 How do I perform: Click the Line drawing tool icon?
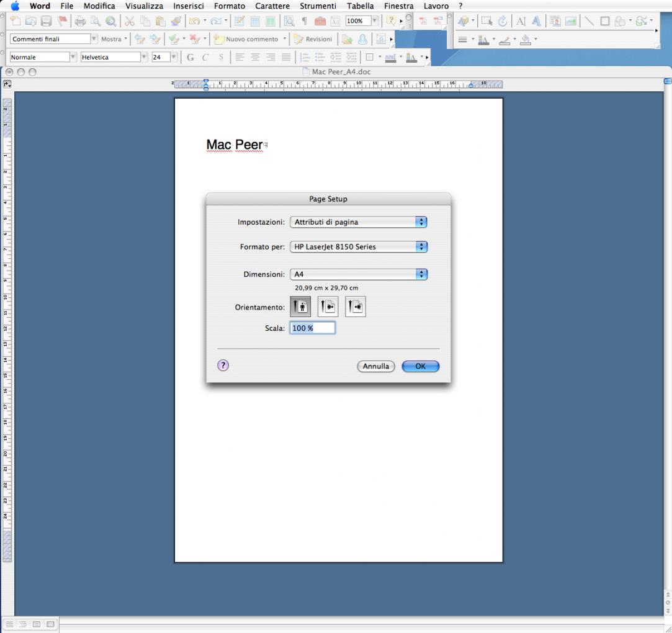click(x=589, y=21)
